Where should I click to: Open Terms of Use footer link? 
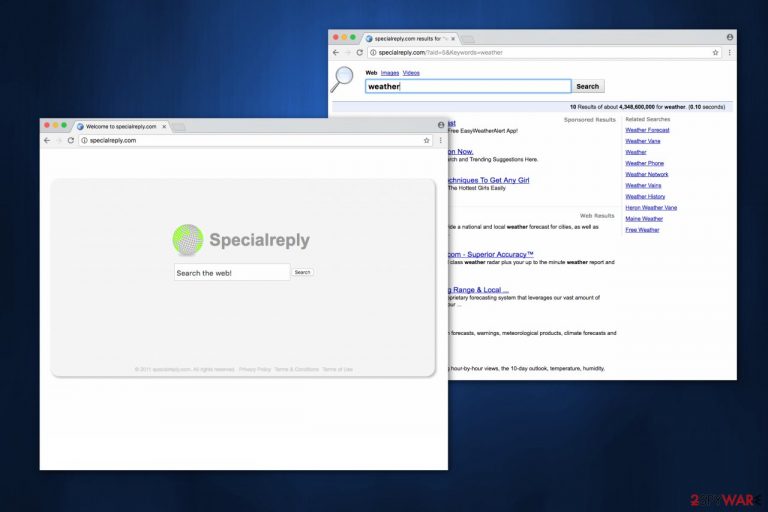[337, 369]
